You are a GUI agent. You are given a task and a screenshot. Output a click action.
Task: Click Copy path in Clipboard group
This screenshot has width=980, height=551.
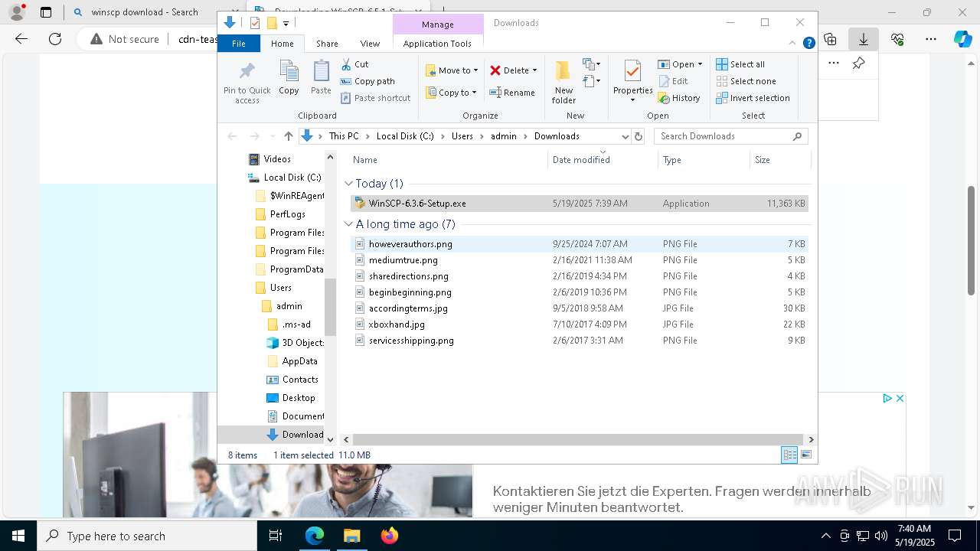pos(367,81)
